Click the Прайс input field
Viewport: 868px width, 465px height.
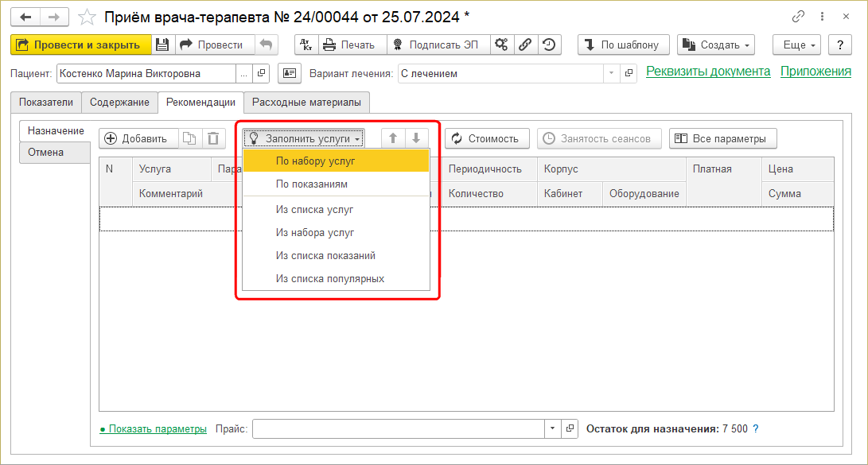[399, 428]
